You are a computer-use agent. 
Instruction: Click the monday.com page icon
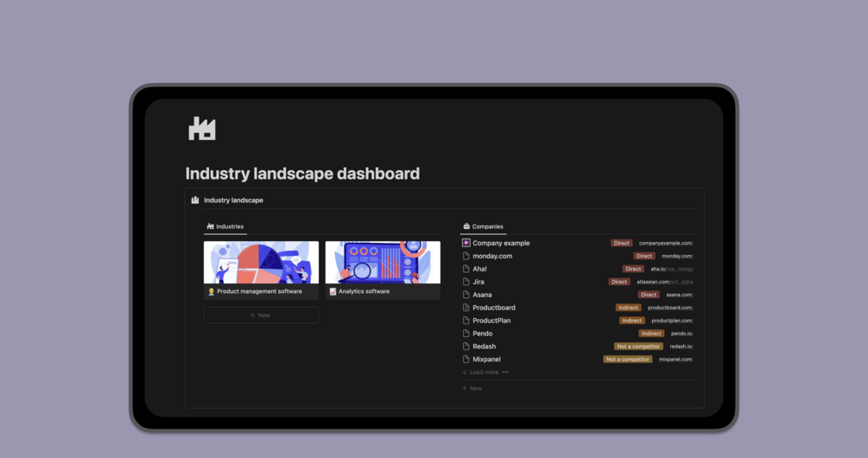click(466, 256)
